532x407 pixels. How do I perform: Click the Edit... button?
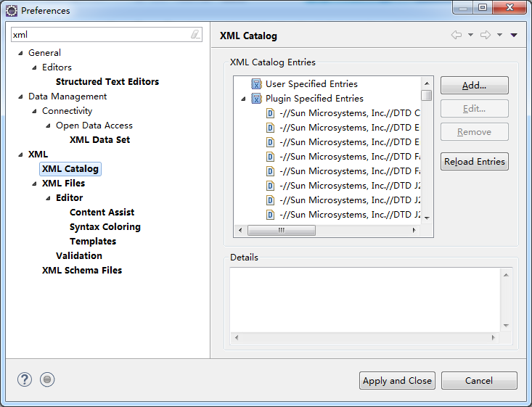click(475, 109)
